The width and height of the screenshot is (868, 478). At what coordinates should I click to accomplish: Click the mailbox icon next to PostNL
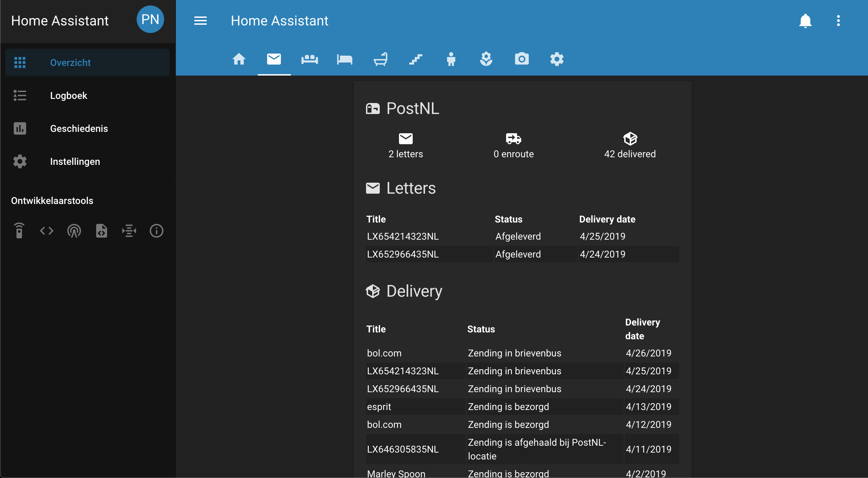click(x=373, y=109)
